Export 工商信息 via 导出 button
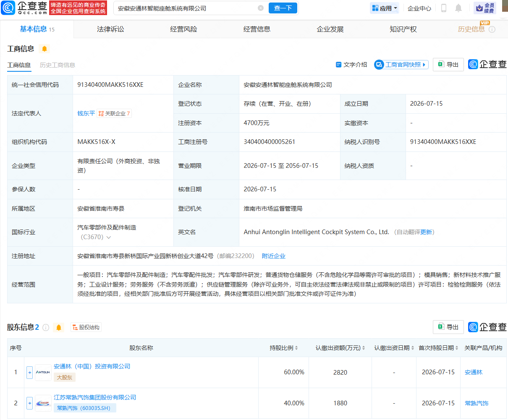508x420 pixels. [448, 64]
